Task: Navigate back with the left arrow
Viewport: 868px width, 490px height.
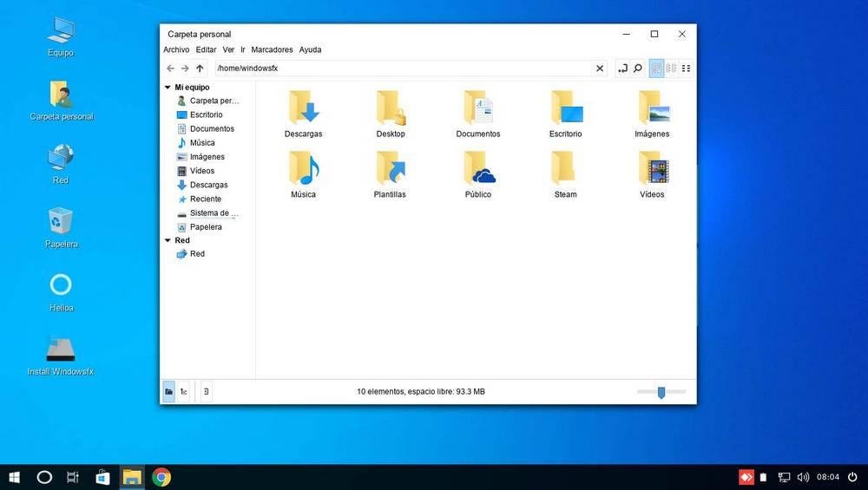Action: 170,68
